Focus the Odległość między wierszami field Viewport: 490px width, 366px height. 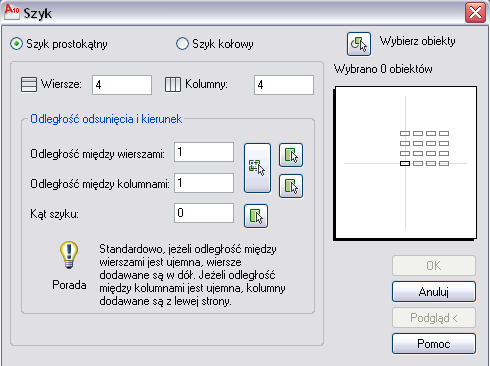(204, 152)
